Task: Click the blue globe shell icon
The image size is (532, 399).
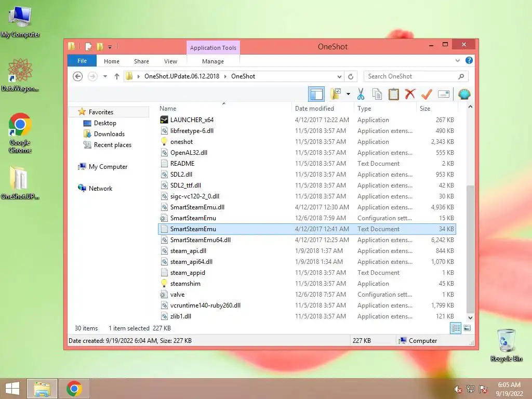Action: coord(464,95)
